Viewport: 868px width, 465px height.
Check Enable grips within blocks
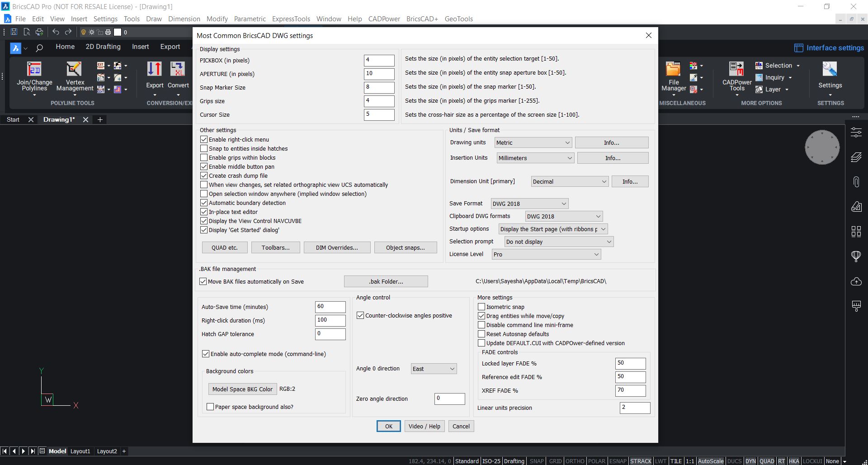tap(204, 158)
